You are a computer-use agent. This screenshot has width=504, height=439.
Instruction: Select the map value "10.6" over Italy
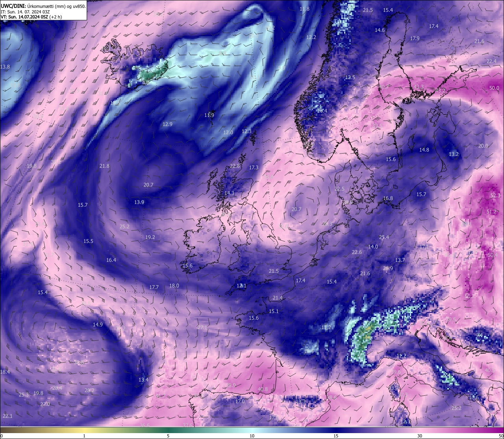tap(474, 398)
